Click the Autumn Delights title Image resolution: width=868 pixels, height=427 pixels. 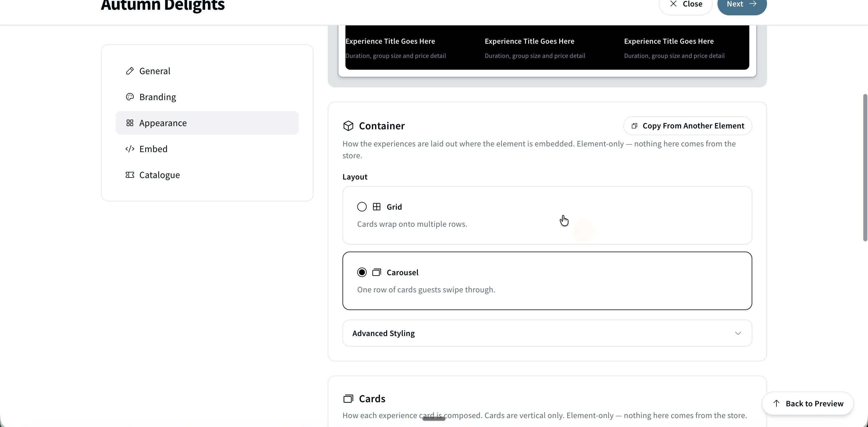(163, 5)
